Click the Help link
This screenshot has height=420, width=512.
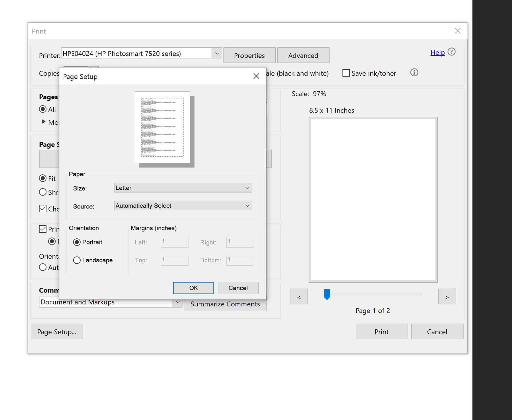coord(437,52)
